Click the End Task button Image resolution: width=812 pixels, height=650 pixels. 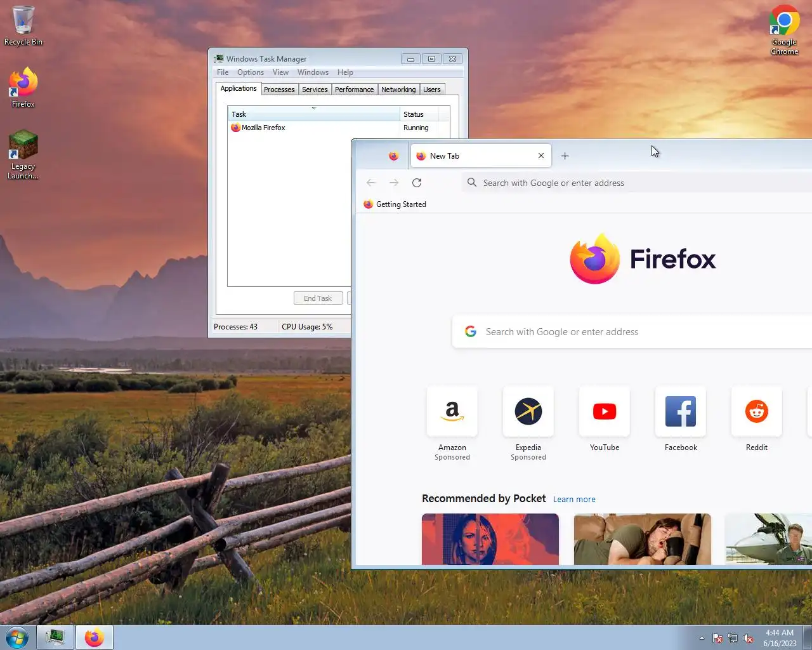(x=318, y=298)
